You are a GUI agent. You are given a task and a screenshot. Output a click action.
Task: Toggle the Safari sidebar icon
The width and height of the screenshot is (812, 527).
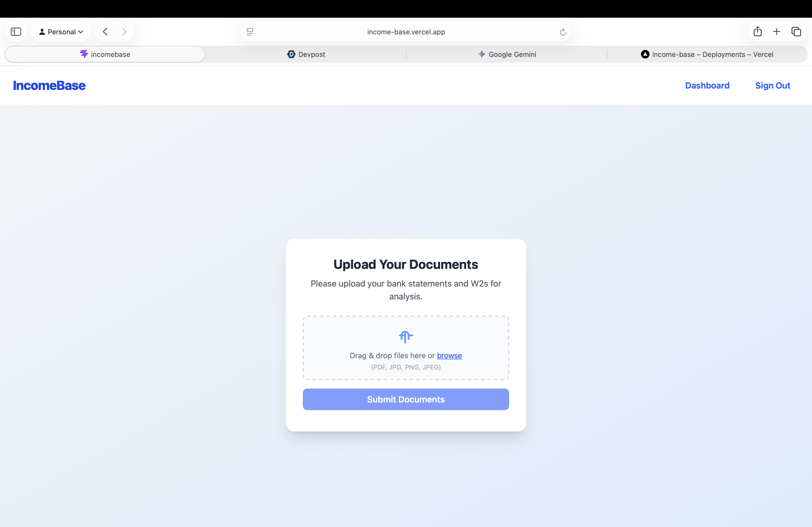click(x=16, y=32)
